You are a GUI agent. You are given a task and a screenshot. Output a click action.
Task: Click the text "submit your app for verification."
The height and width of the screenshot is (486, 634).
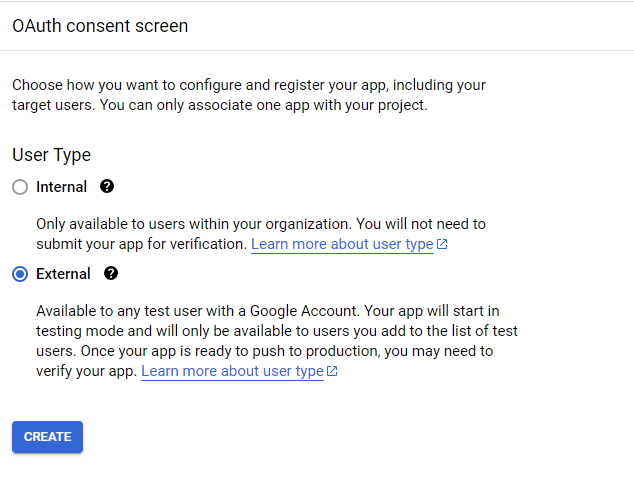tap(142, 244)
